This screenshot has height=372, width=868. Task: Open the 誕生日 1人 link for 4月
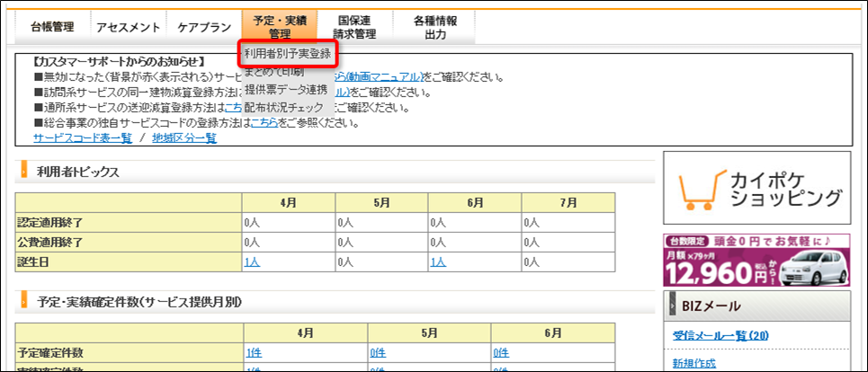point(252,262)
